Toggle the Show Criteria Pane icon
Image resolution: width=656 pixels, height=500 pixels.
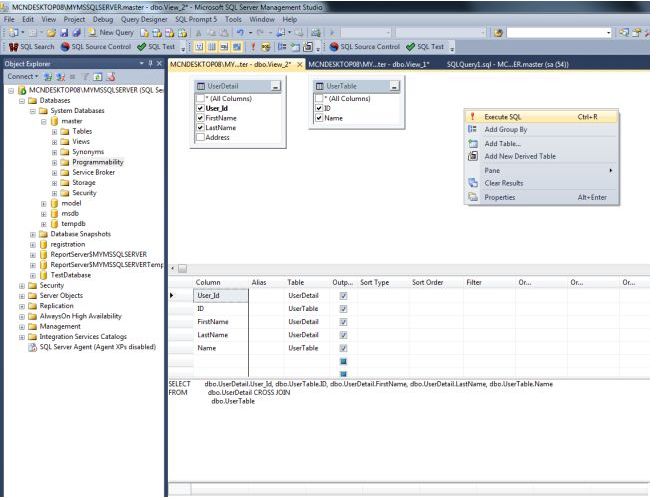coord(212,47)
